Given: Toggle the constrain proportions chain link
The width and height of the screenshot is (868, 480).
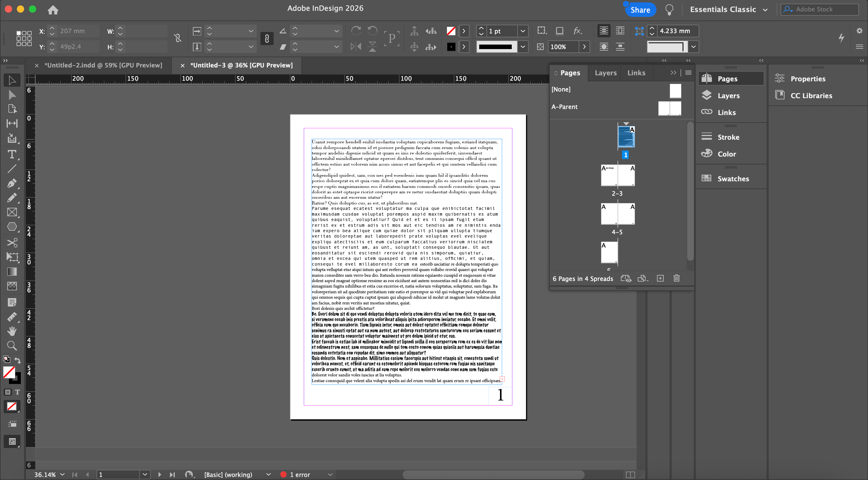Looking at the screenshot, I should [178, 38].
